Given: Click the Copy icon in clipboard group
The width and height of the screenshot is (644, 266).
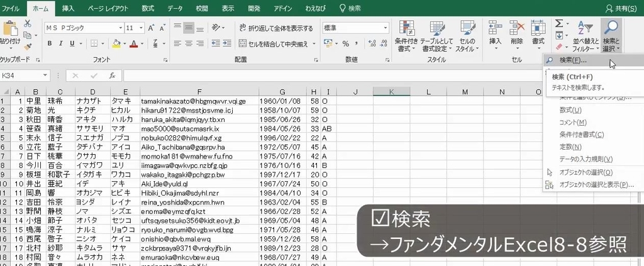Looking at the screenshot, I should click(x=28, y=35).
